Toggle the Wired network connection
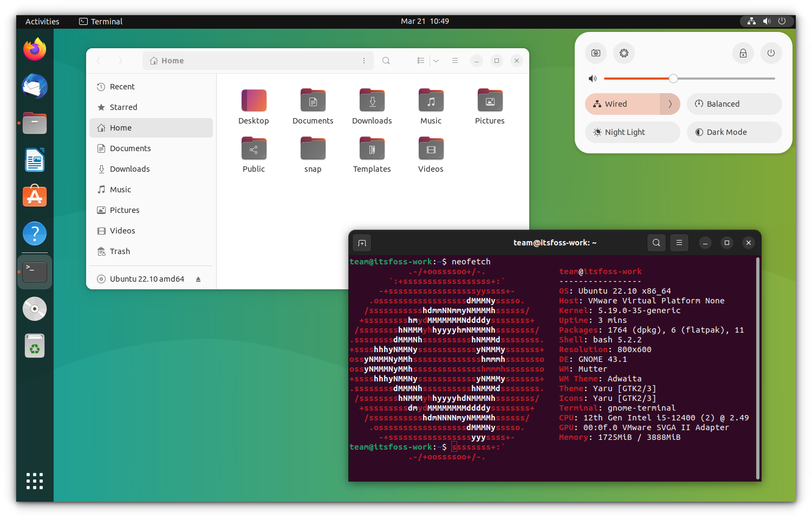This screenshot has height=519, width=812. pos(622,104)
